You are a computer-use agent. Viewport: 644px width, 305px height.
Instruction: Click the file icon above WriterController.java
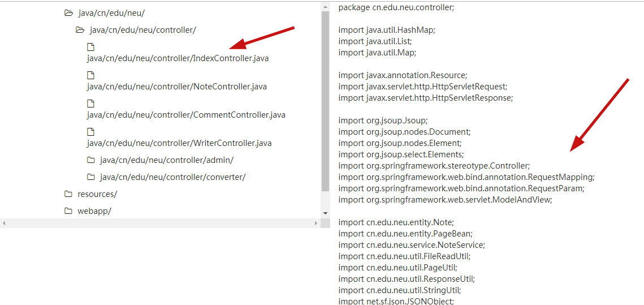pos(91,132)
